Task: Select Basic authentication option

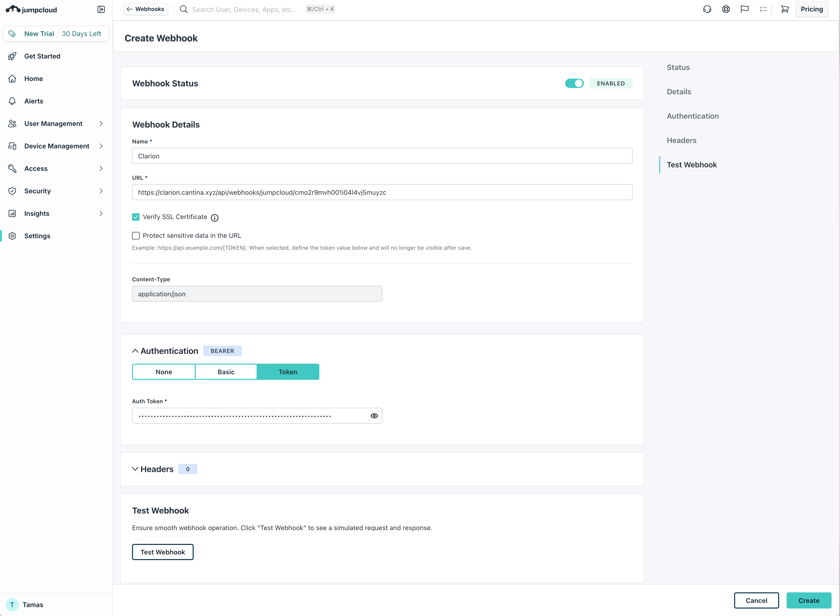Action: pyautogui.click(x=226, y=372)
